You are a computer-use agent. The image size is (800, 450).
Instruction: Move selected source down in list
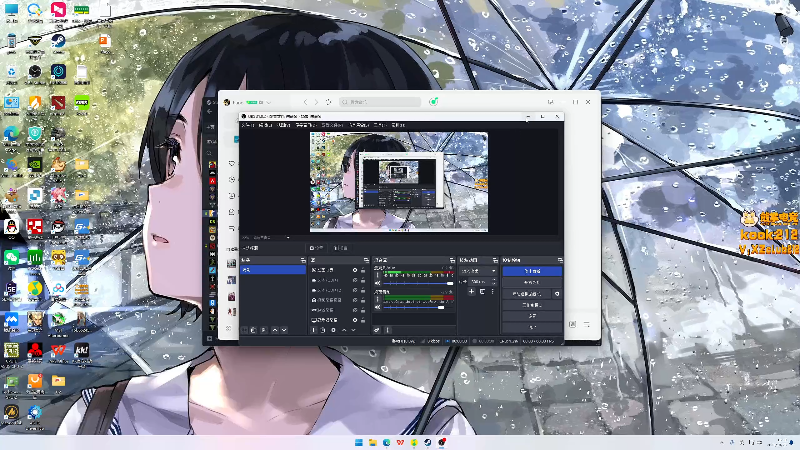353,330
